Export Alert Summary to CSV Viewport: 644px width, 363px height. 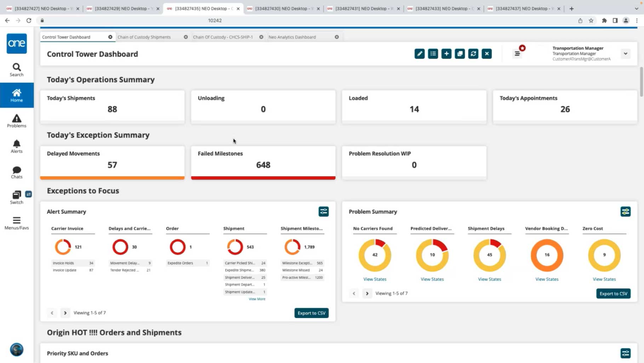[x=311, y=313]
